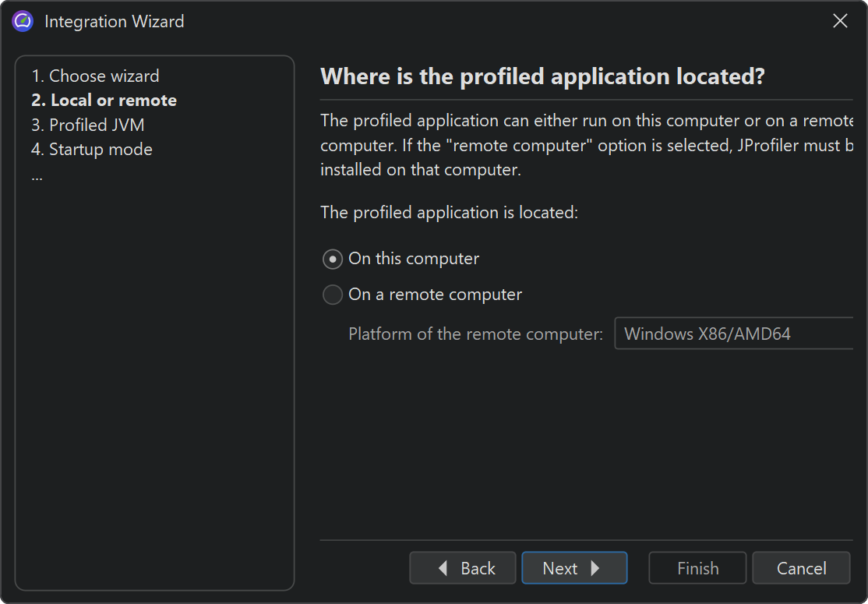This screenshot has height=604, width=868.
Task: Click the "On this computer" label text
Action: click(414, 259)
